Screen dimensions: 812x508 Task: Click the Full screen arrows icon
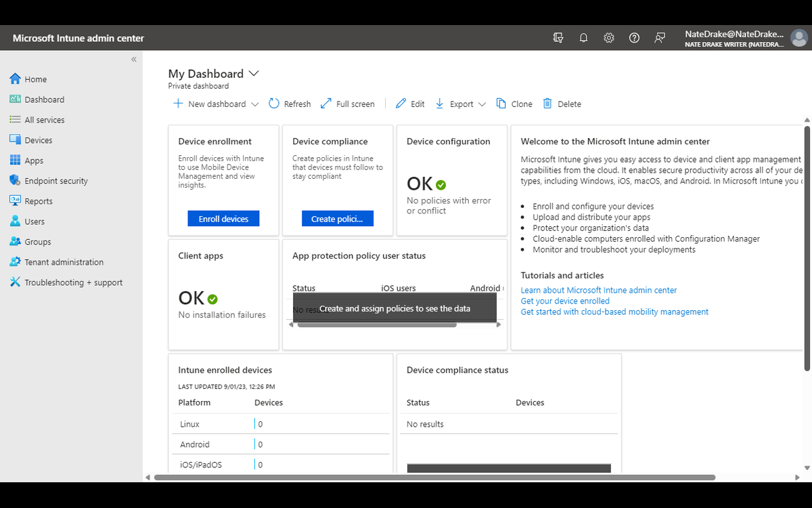pos(325,104)
